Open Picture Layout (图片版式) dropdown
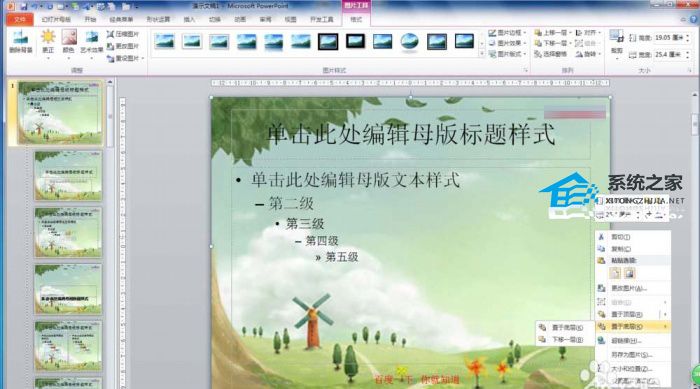This screenshot has width=700, height=389. point(508,54)
